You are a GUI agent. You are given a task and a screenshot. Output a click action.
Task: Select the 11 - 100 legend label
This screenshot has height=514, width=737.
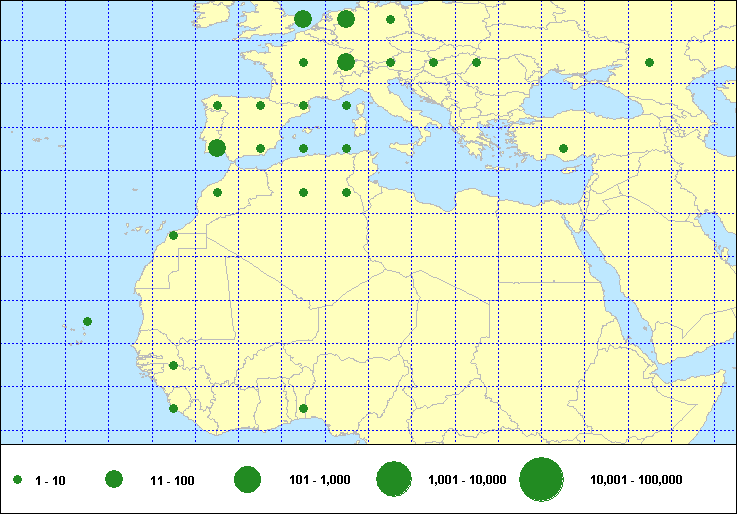pos(173,480)
